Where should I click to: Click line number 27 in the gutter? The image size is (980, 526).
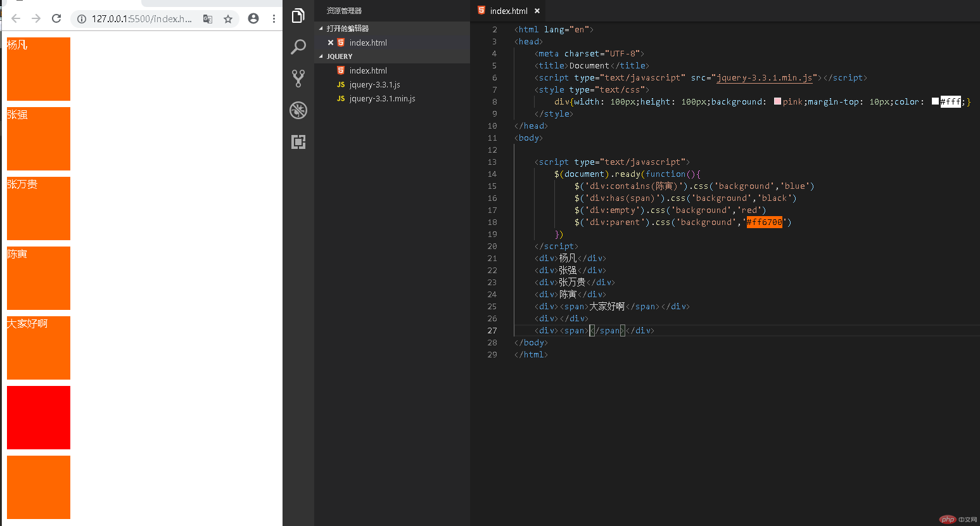coord(492,331)
